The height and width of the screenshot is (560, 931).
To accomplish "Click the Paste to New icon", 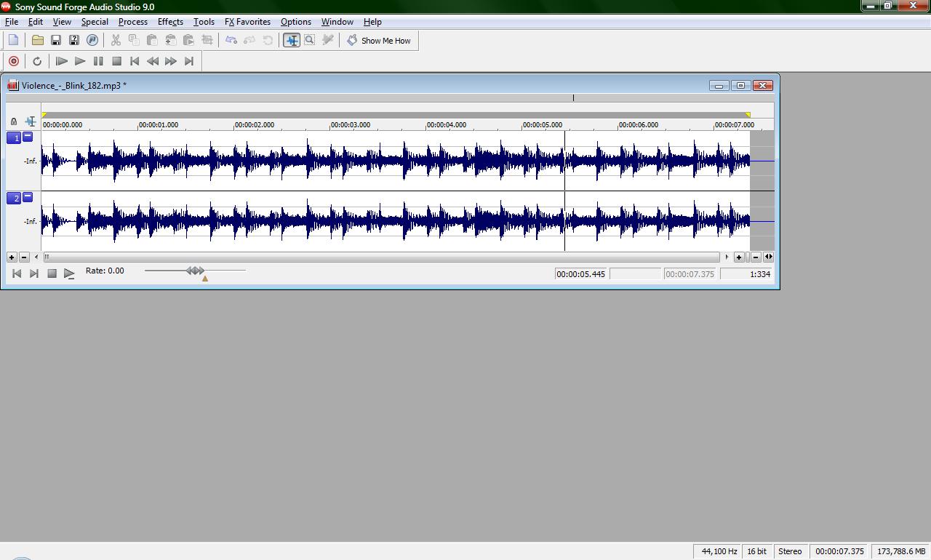I will tap(188, 40).
